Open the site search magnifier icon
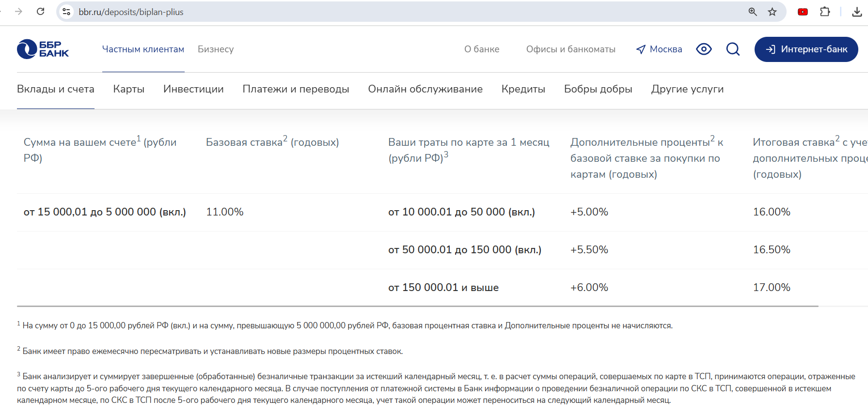The image size is (868, 415). tap(733, 49)
